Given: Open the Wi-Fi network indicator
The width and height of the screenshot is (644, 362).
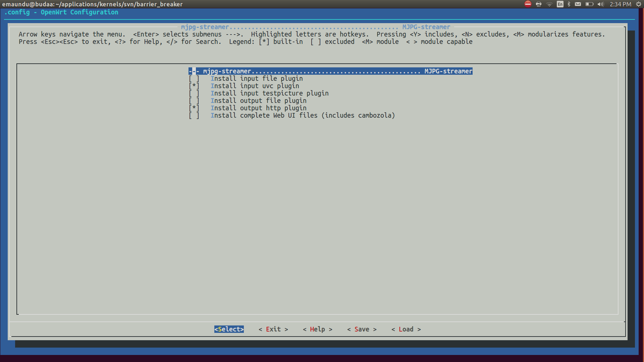Looking at the screenshot, I should [x=549, y=4].
